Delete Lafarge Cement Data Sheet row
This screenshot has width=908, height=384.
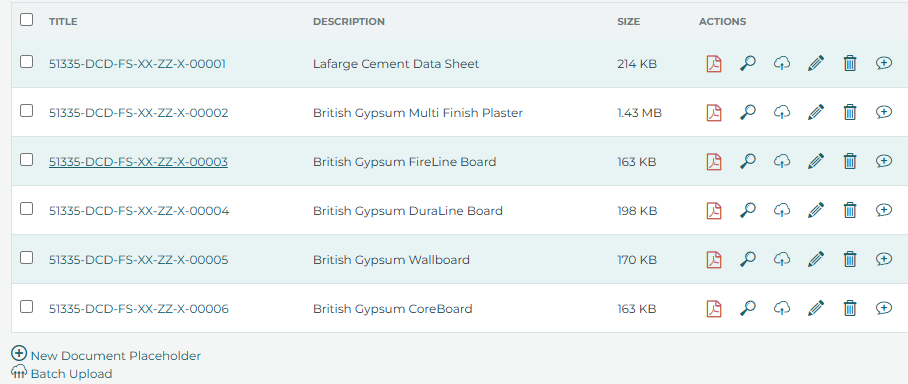click(x=850, y=63)
